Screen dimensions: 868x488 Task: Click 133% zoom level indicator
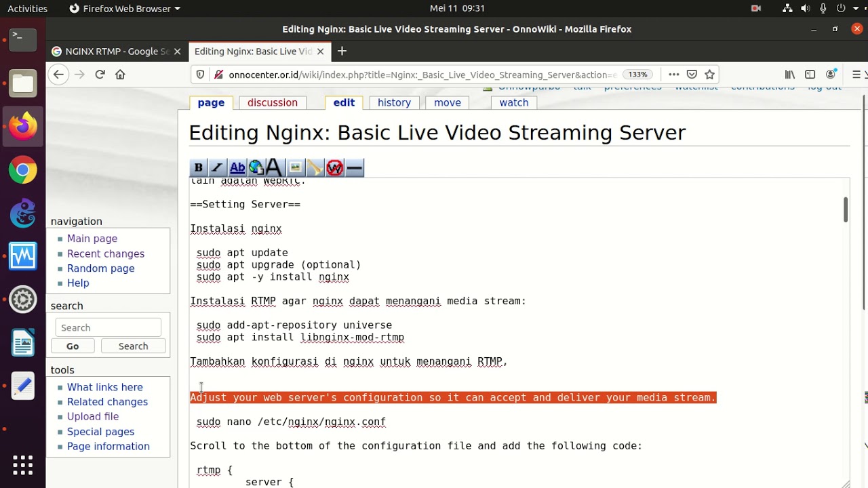638,75
